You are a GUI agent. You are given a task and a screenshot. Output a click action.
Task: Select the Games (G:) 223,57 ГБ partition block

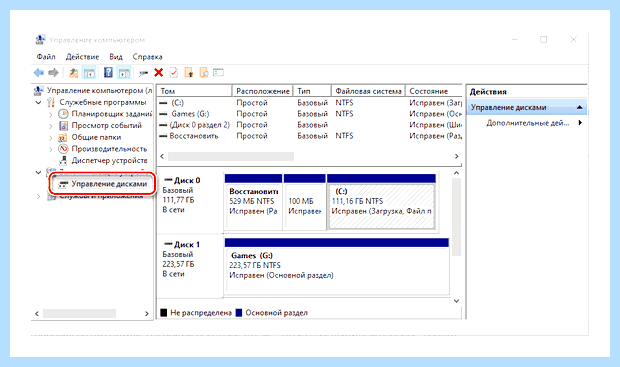pos(337,267)
